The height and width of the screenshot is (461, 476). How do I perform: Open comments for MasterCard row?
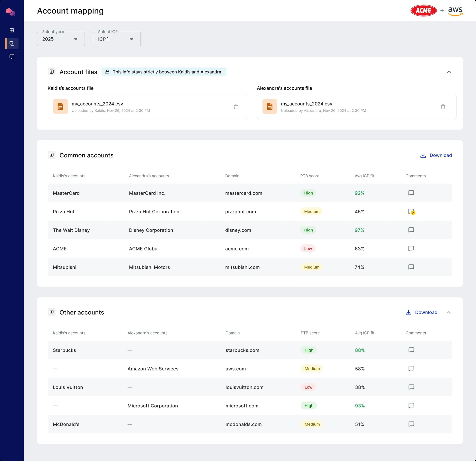point(411,193)
